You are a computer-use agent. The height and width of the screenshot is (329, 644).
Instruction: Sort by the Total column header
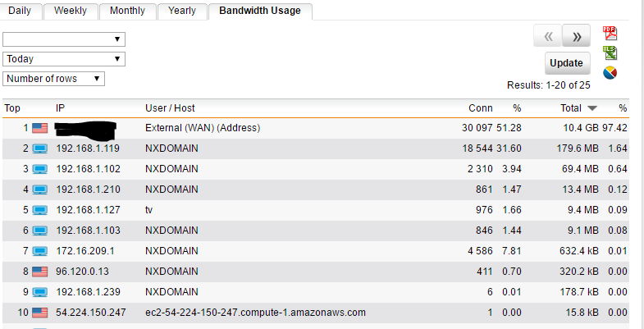[x=571, y=108]
